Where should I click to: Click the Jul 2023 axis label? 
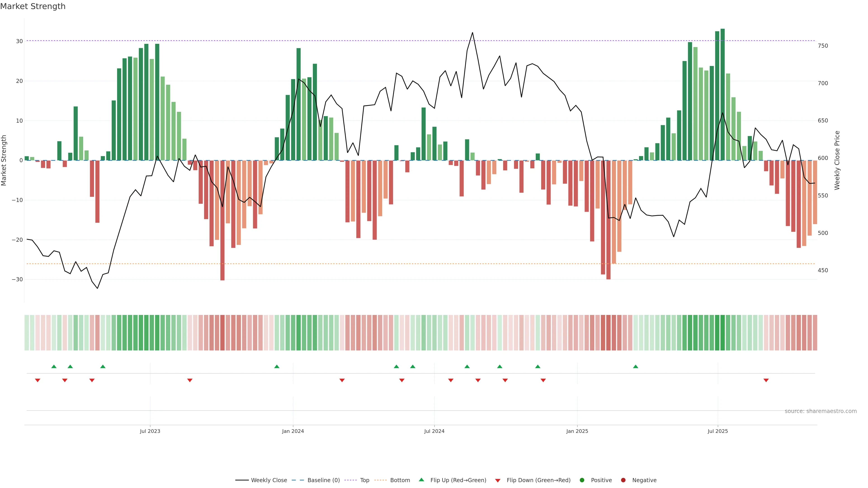[150, 431]
